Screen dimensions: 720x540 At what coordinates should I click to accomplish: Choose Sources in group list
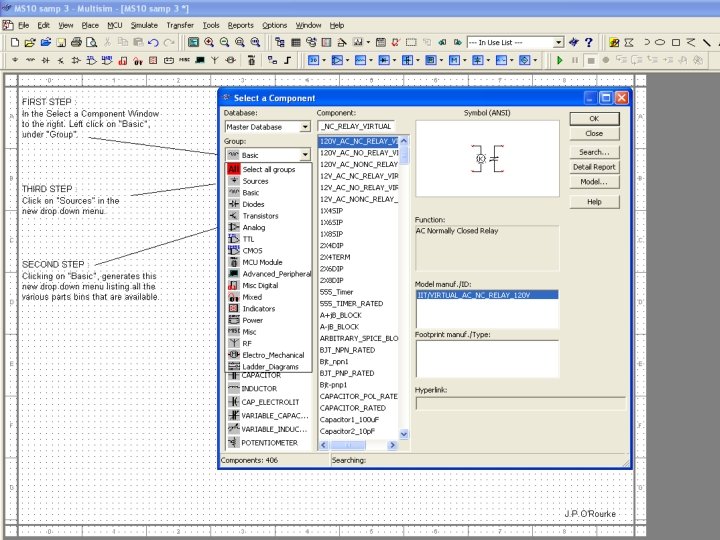(268, 181)
